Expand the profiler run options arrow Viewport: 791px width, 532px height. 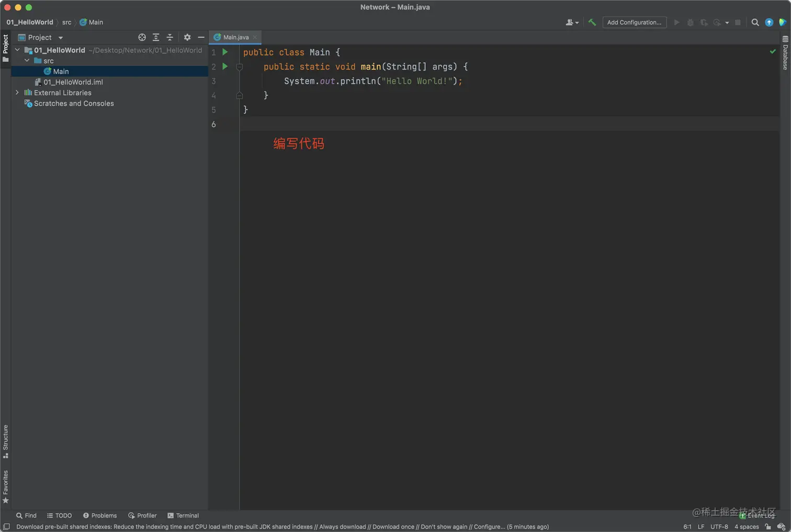(727, 23)
